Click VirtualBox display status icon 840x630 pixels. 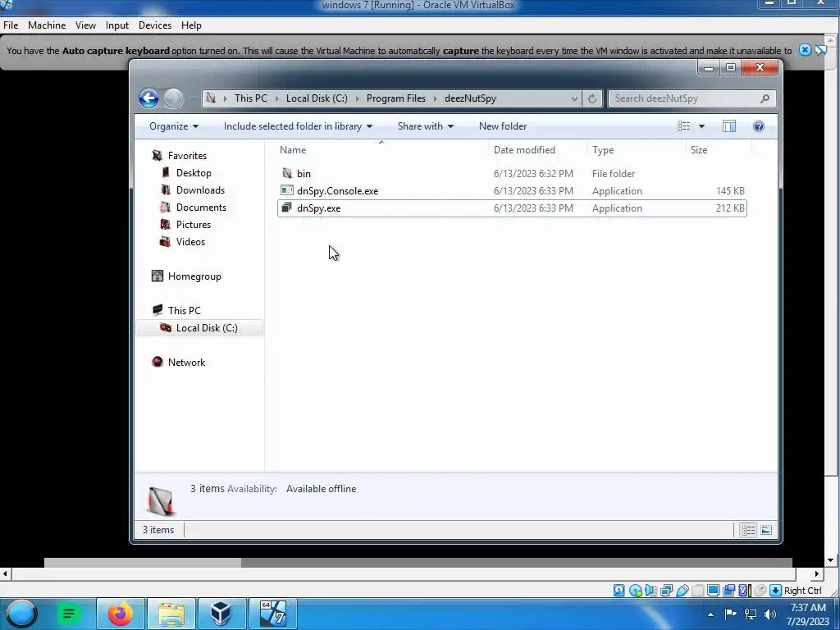(713, 591)
